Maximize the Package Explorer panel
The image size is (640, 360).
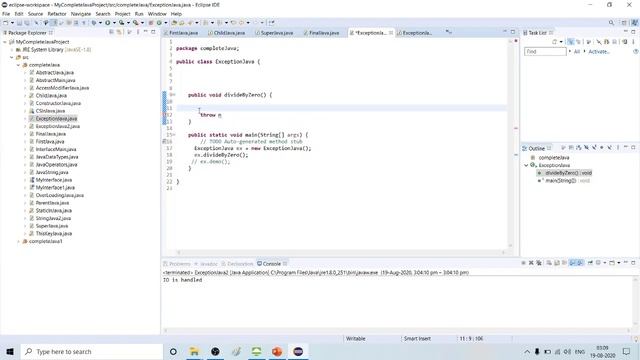pyautogui.click(x=153, y=32)
